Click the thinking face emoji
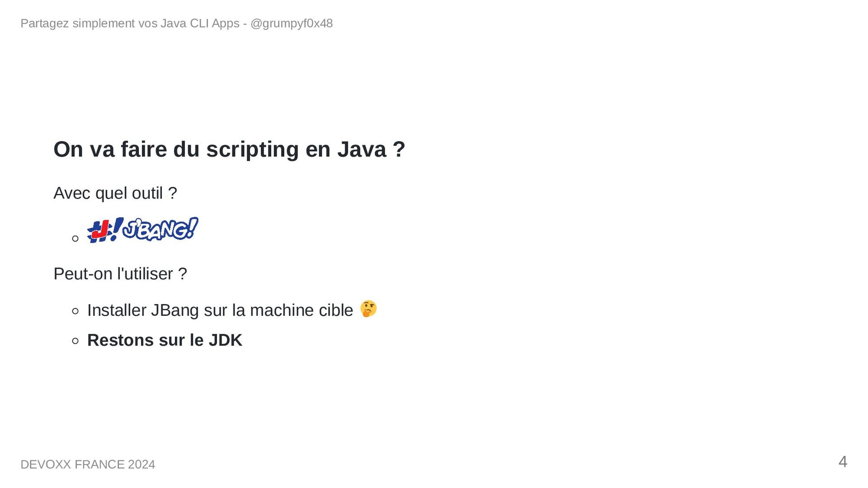 point(368,309)
